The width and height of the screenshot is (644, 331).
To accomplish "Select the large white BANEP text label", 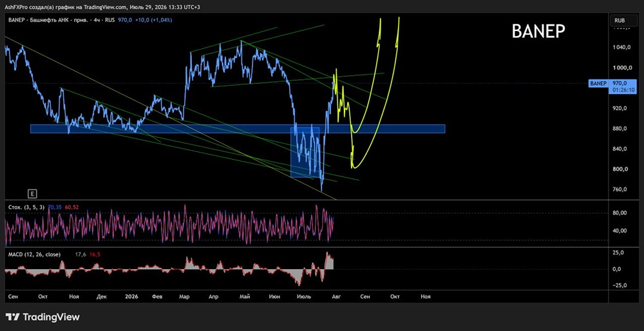I will tap(538, 31).
